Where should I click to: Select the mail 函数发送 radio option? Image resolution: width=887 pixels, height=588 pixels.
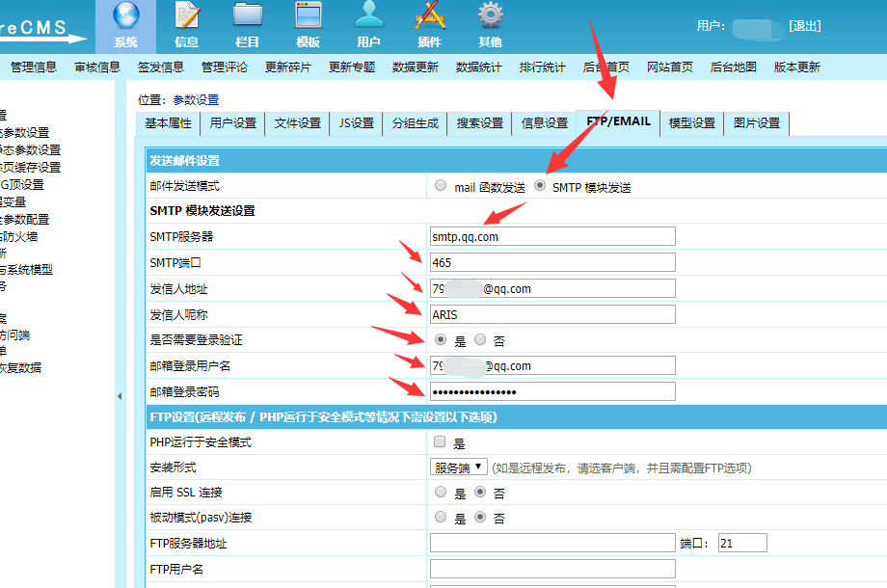(441, 186)
